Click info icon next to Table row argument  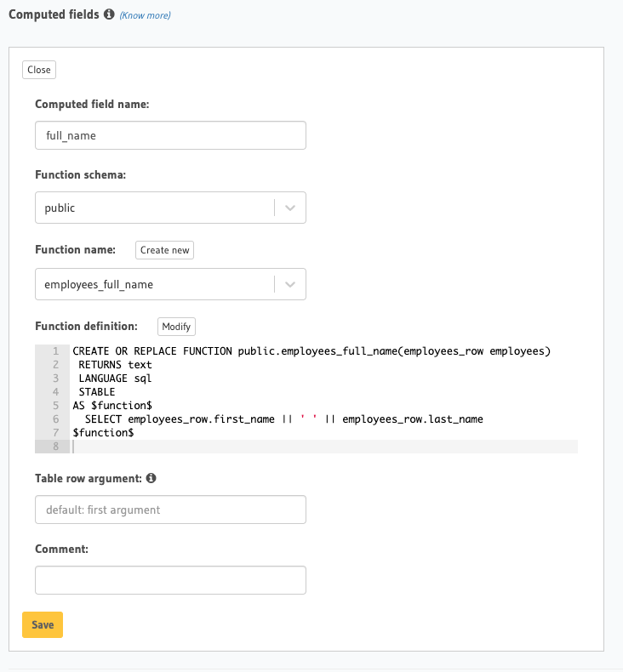pyautogui.click(x=151, y=479)
